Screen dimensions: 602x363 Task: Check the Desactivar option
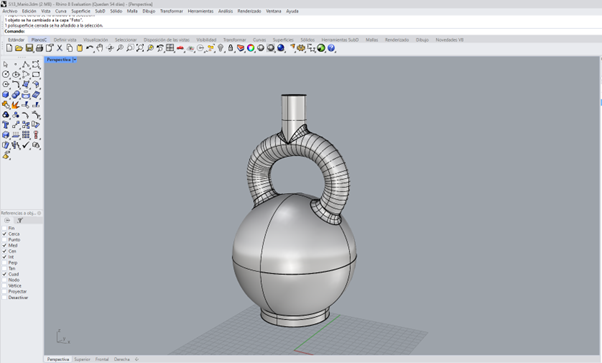pos(5,297)
